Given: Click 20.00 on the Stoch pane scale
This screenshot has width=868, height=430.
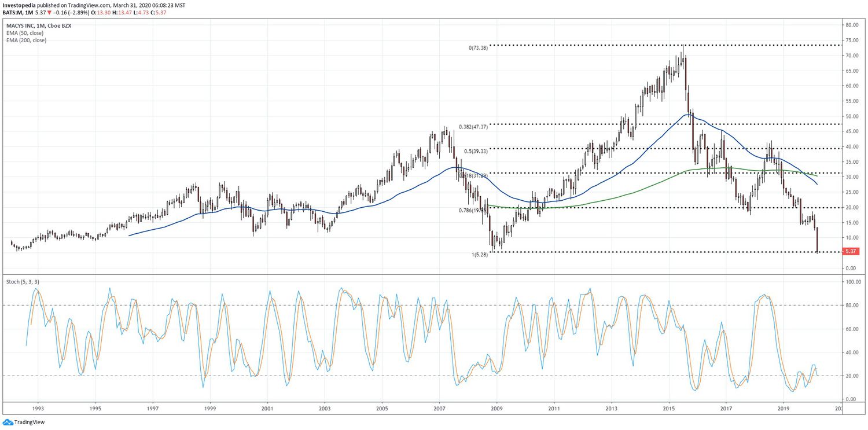Looking at the screenshot, I should tap(851, 376).
